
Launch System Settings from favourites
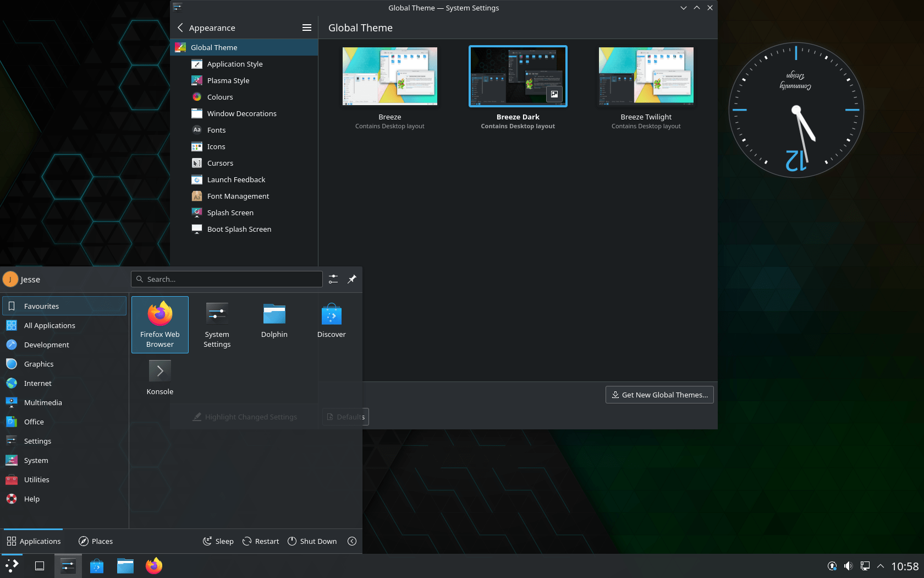tap(217, 325)
